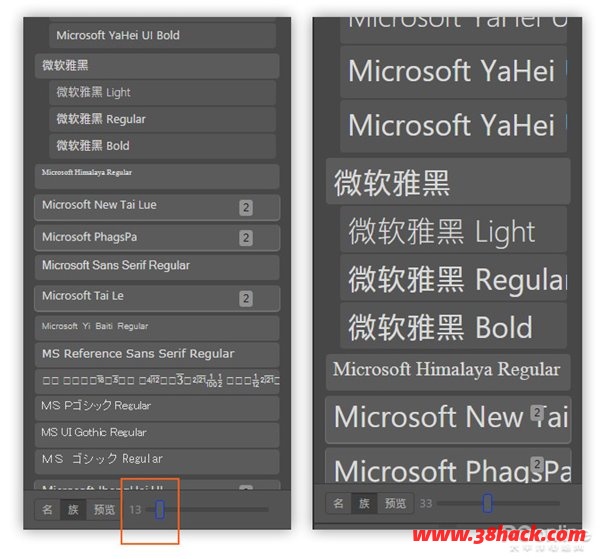Expand Microsoft PhagsPa badge in size-33 list

click(x=537, y=464)
